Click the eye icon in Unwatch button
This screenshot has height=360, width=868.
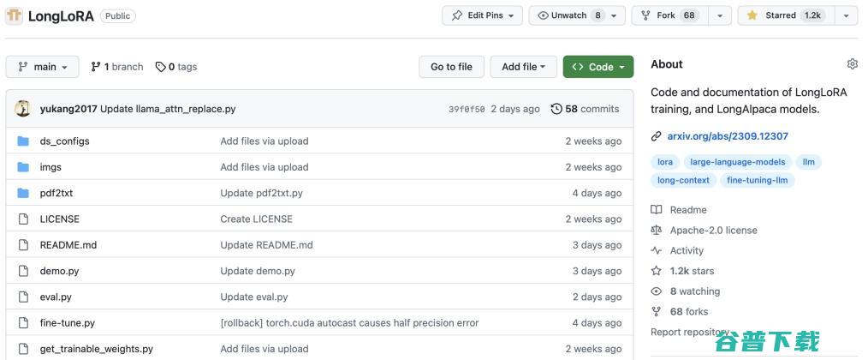[x=544, y=15]
